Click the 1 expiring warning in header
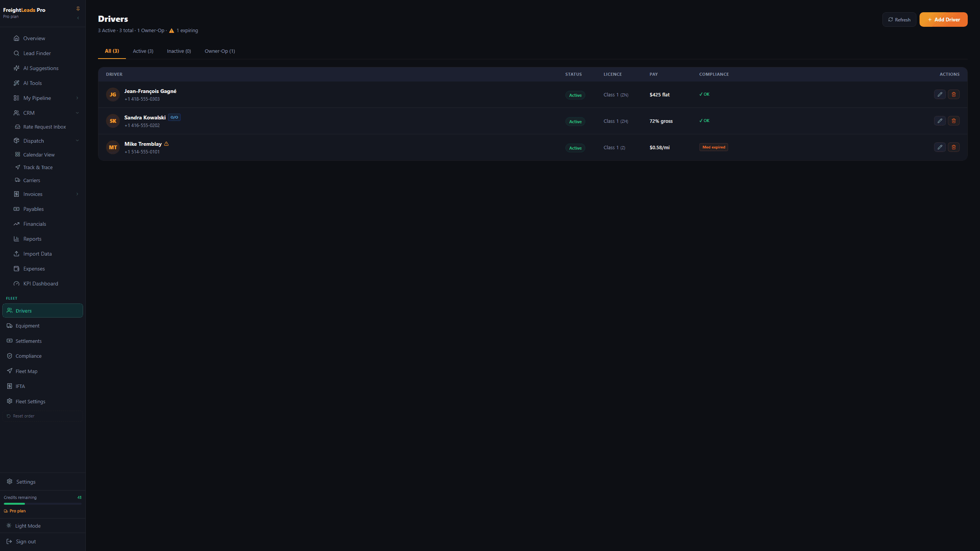980x551 pixels. coord(184,31)
